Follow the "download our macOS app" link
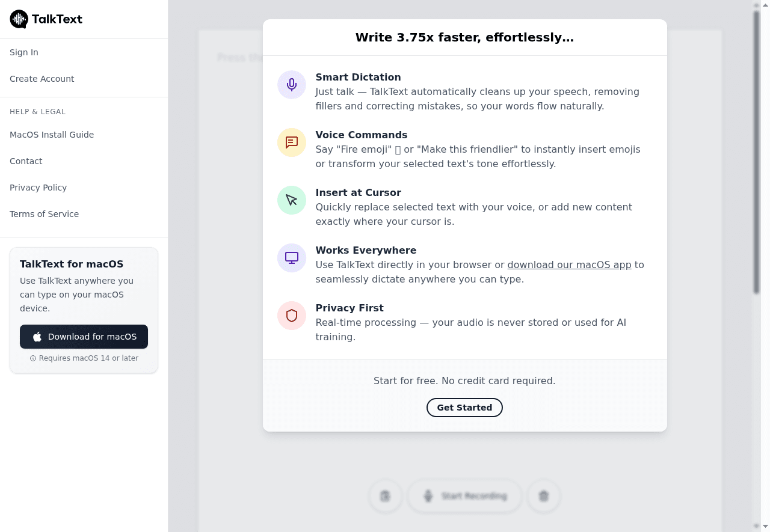The image size is (770, 532). 569,264
